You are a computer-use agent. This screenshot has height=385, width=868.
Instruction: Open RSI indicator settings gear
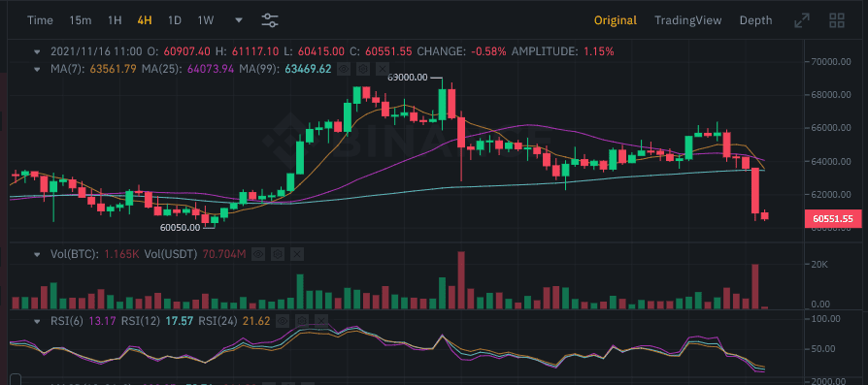302,321
